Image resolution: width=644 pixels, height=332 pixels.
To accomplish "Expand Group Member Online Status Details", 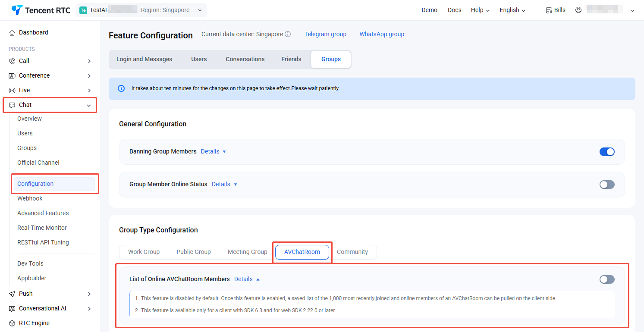I will pyautogui.click(x=224, y=185).
